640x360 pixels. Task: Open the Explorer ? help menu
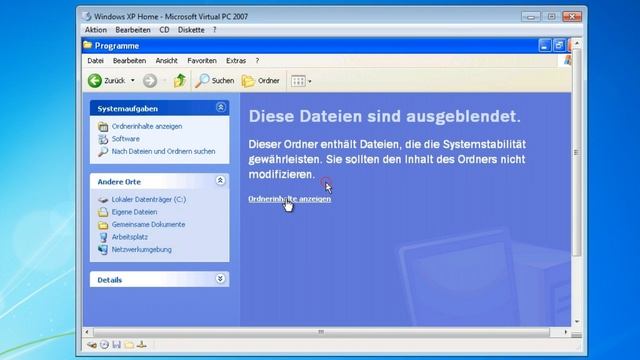[257, 60]
